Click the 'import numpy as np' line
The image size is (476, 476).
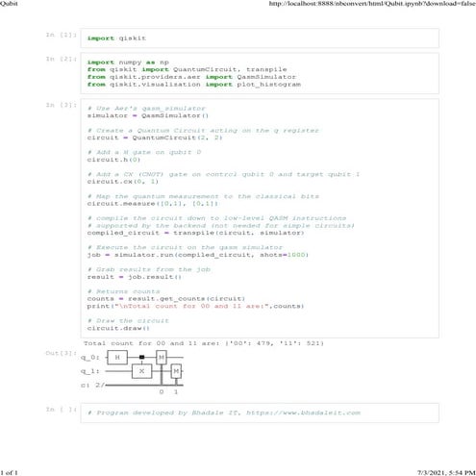tap(128, 63)
